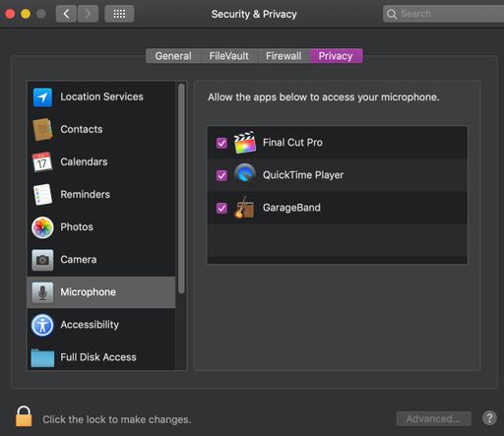504x436 pixels.
Task: Choose the Calendars icon in sidebar
Action: click(42, 161)
